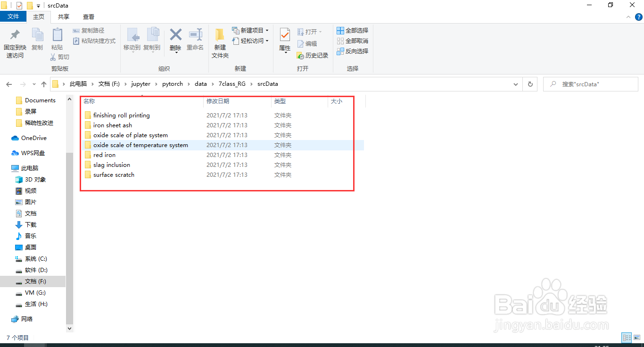The image size is (644, 347).
Task: Select the slag inclusion folder
Action: pos(111,165)
